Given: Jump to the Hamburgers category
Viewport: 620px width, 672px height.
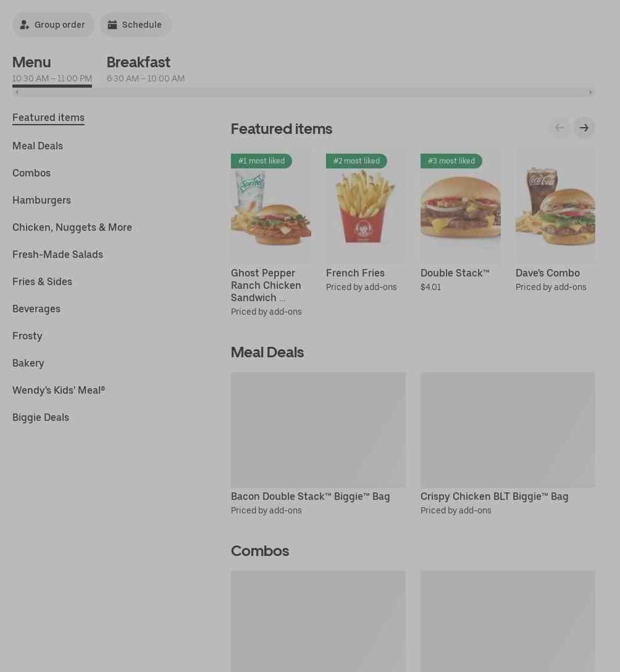Looking at the screenshot, I should (41, 200).
